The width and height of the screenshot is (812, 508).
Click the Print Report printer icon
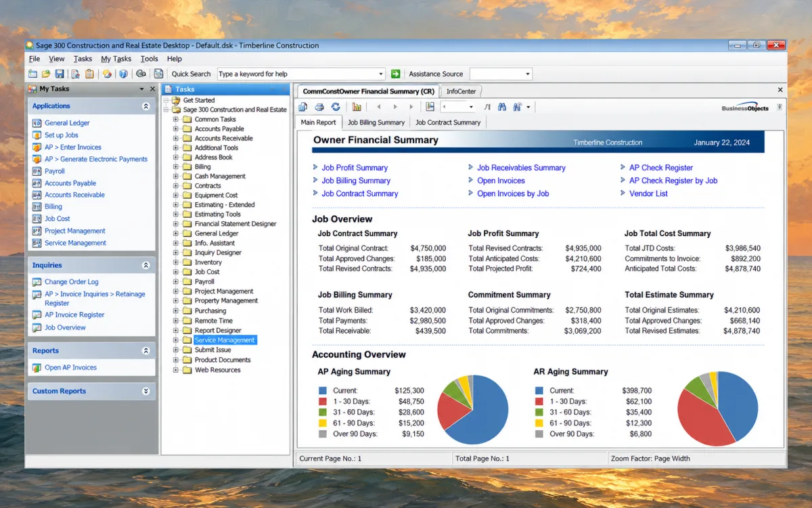click(319, 107)
